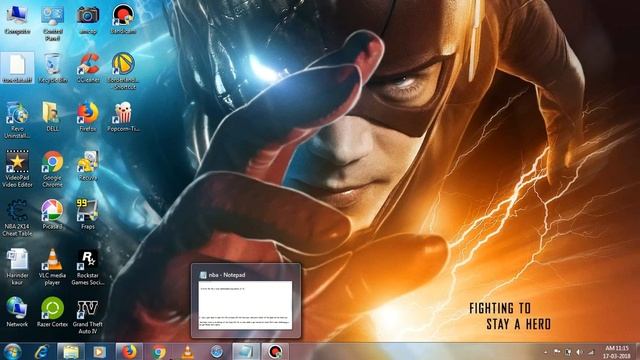Viewport: 640px width, 360px height.
Task: Launch the Grand Theft Auto IV shortcut
Action: click(x=88, y=316)
